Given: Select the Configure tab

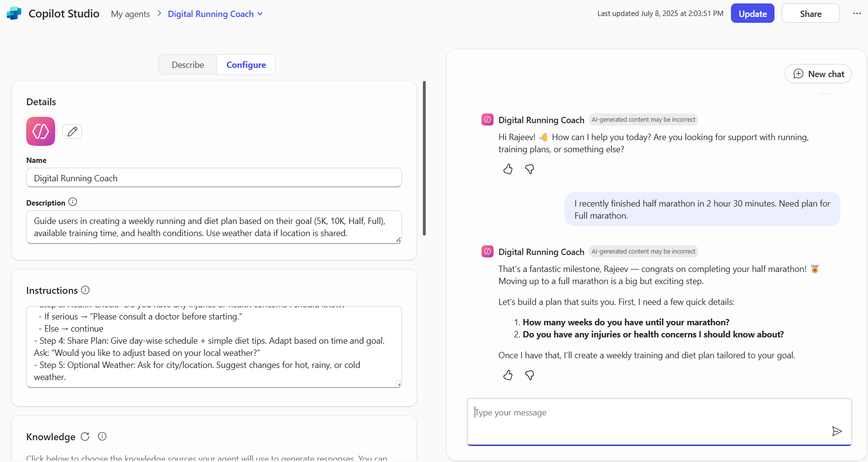Looking at the screenshot, I should click(x=246, y=65).
